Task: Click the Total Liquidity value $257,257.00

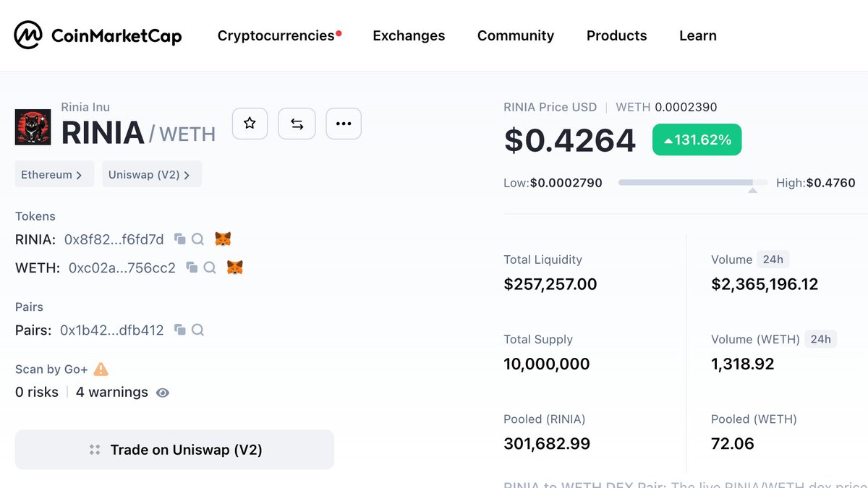Action: pos(550,284)
